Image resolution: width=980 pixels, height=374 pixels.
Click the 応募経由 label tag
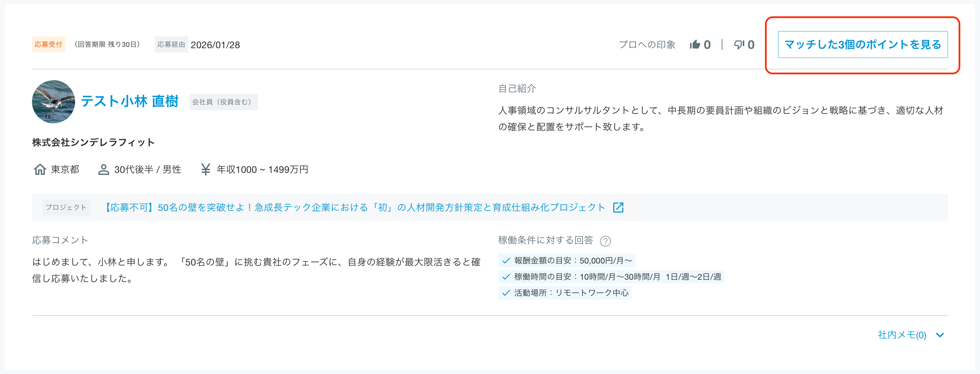171,44
